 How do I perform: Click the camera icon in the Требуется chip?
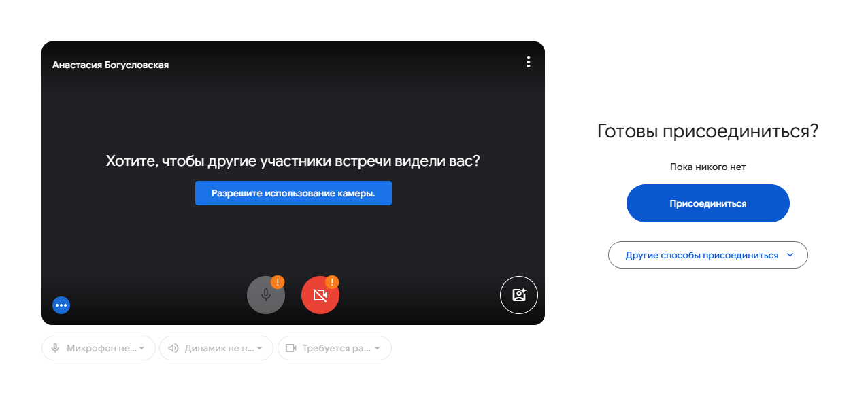point(291,348)
